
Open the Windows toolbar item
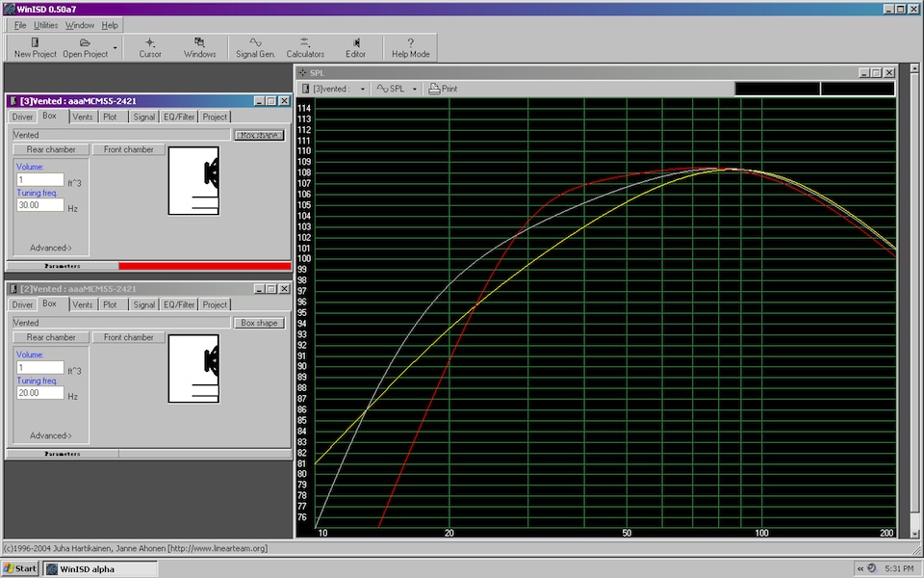click(200, 47)
